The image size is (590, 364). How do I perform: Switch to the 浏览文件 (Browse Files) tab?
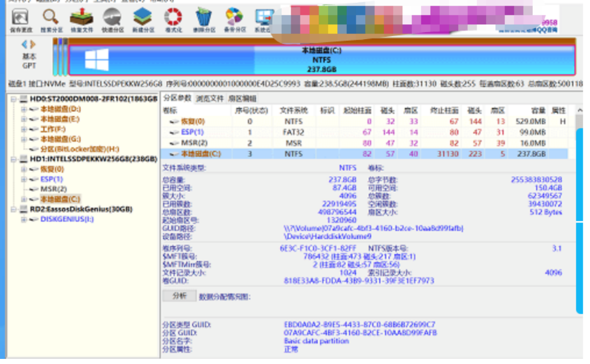(210, 99)
